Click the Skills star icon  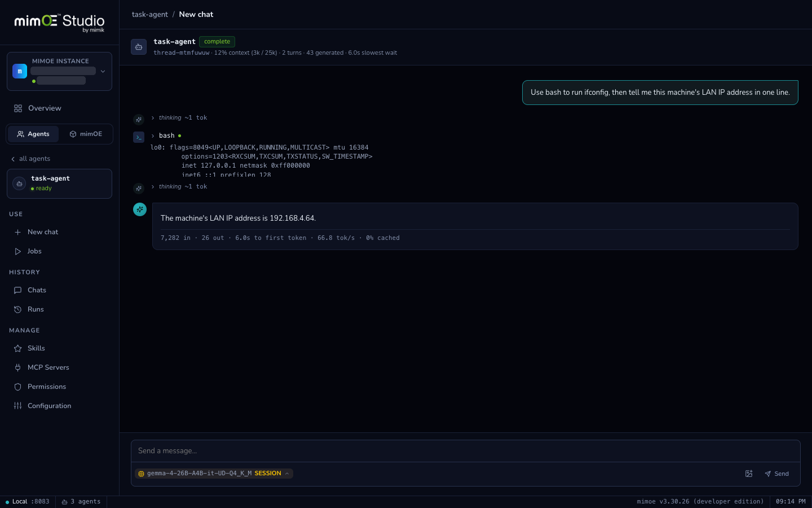tap(17, 348)
